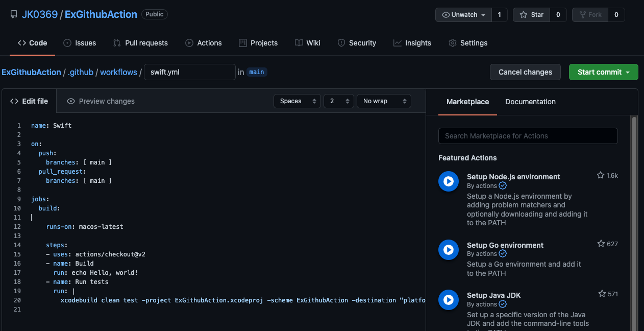Click the swift.yml filename input field

190,72
